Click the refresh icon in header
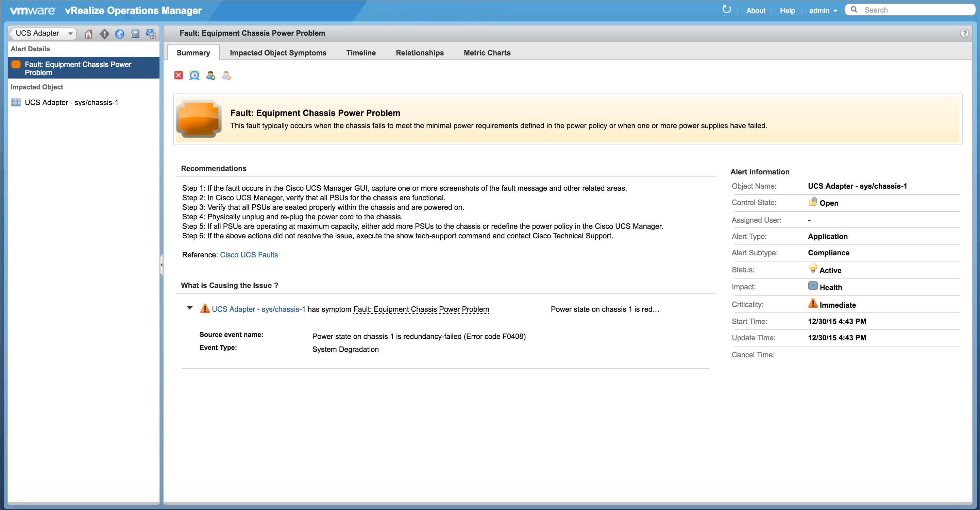The width and height of the screenshot is (980, 510). tap(726, 10)
